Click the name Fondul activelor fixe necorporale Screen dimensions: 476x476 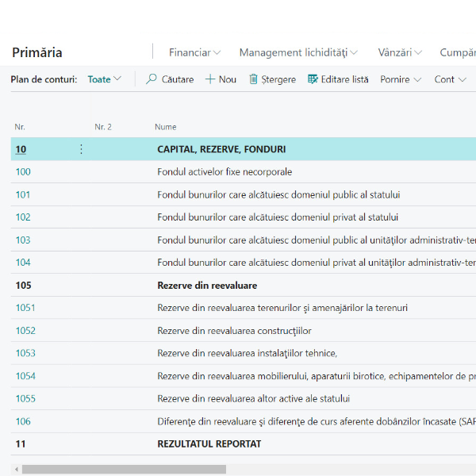tap(225, 172)
